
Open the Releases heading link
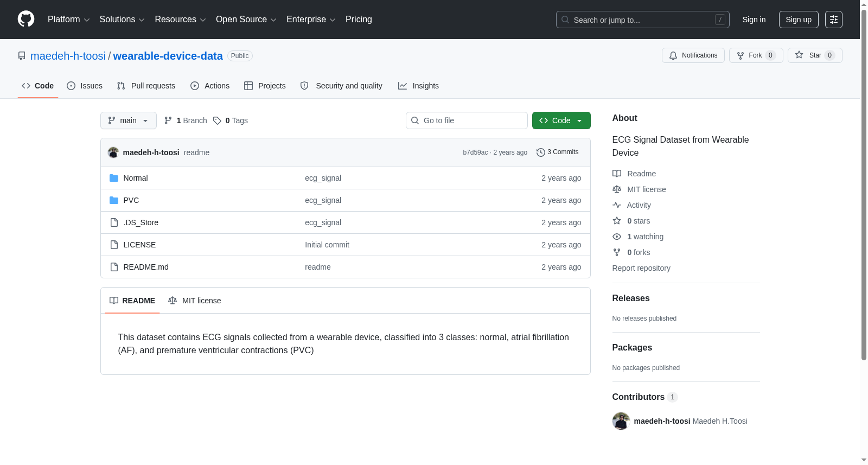(x=631, y=298)
